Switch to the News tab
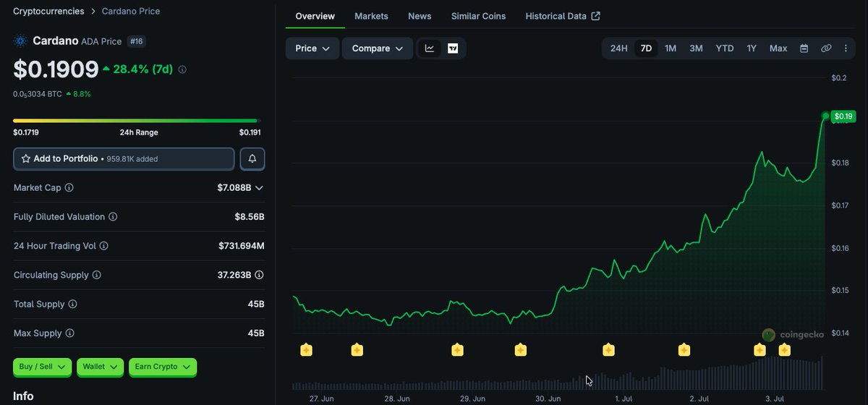The height and width of the screenshot is (405, 868). [x=420, y=16]
